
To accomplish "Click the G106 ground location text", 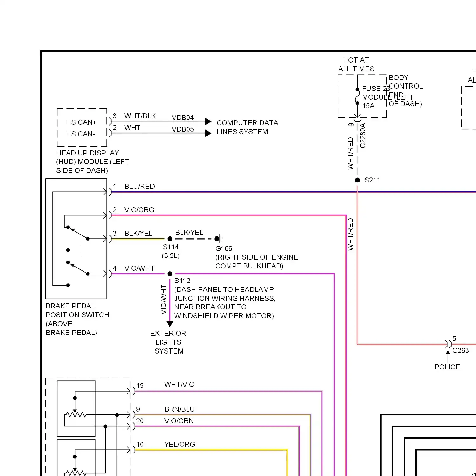I will pyautogui.click(x=257, y=261).
